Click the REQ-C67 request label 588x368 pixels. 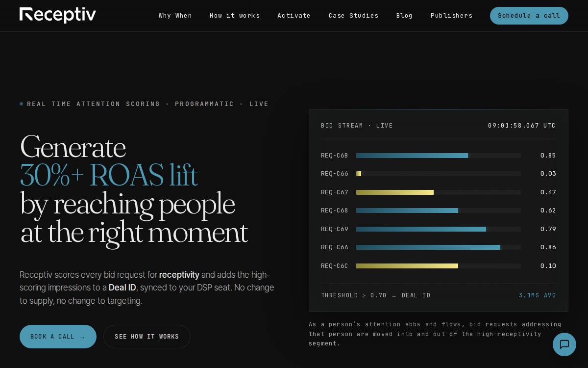coord(334,192)
